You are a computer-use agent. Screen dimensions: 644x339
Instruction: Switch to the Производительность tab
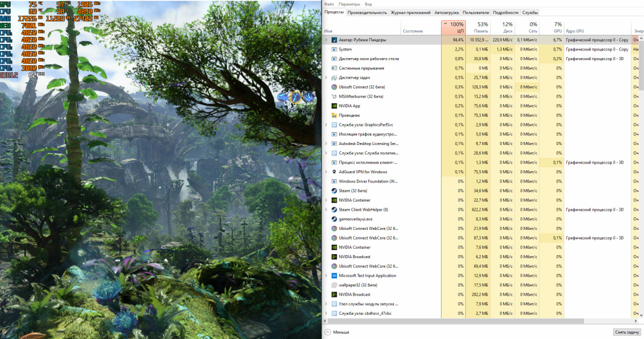(367, 13)
